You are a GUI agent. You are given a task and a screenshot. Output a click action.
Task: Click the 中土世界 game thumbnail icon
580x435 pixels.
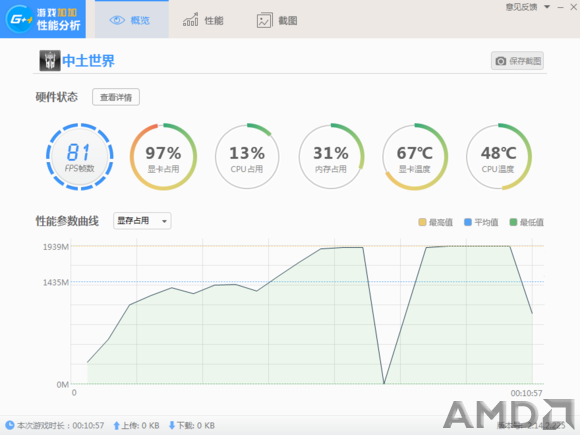click(50, 61)
